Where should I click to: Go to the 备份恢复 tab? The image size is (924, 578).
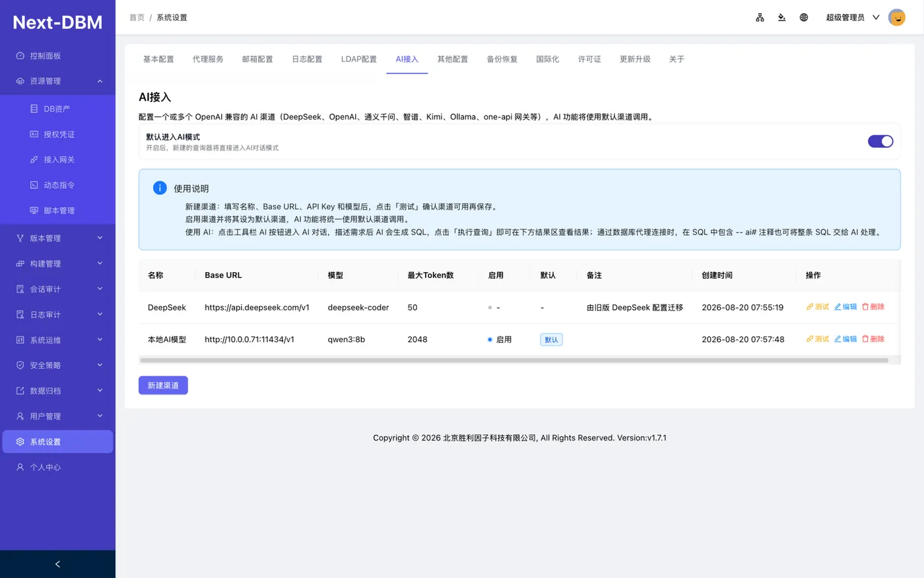pos(502,59)
